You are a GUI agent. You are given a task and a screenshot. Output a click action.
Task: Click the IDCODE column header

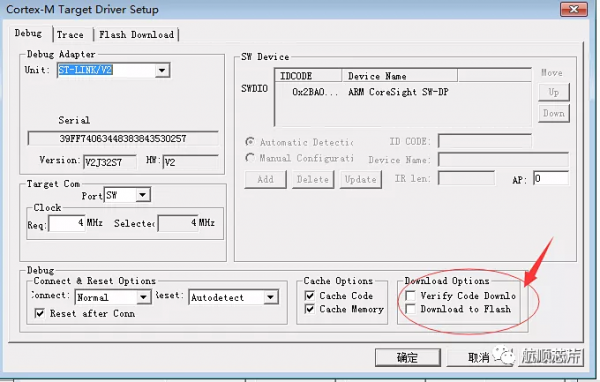[x=308, y=76]
